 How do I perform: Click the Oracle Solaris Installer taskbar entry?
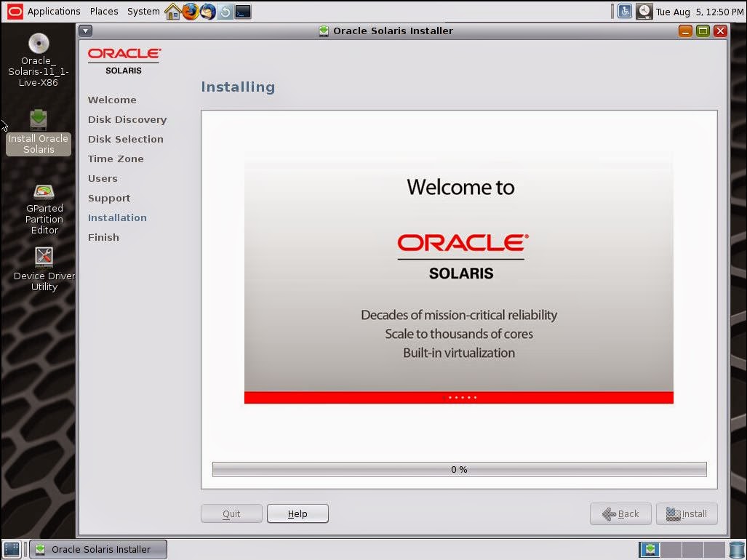coord(97,549)
